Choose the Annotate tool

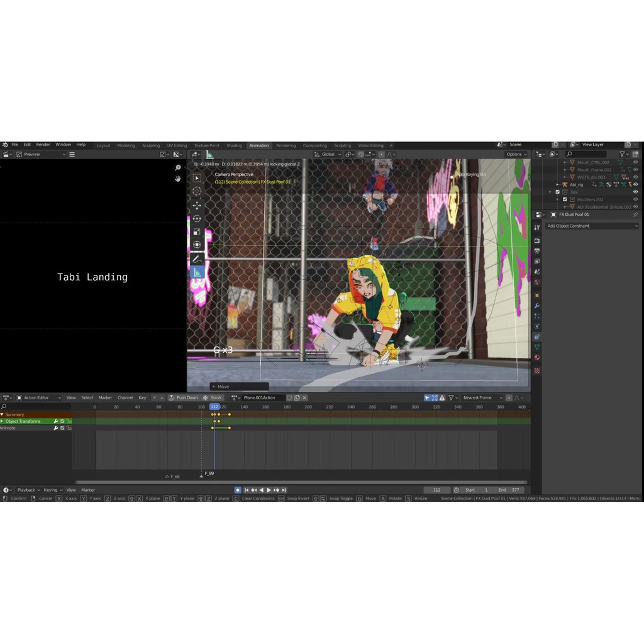(x=197, y=258)
